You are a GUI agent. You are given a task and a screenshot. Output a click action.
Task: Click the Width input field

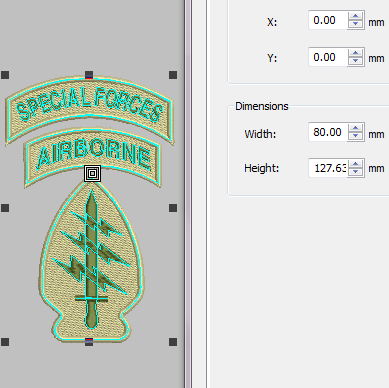point(328,132)
